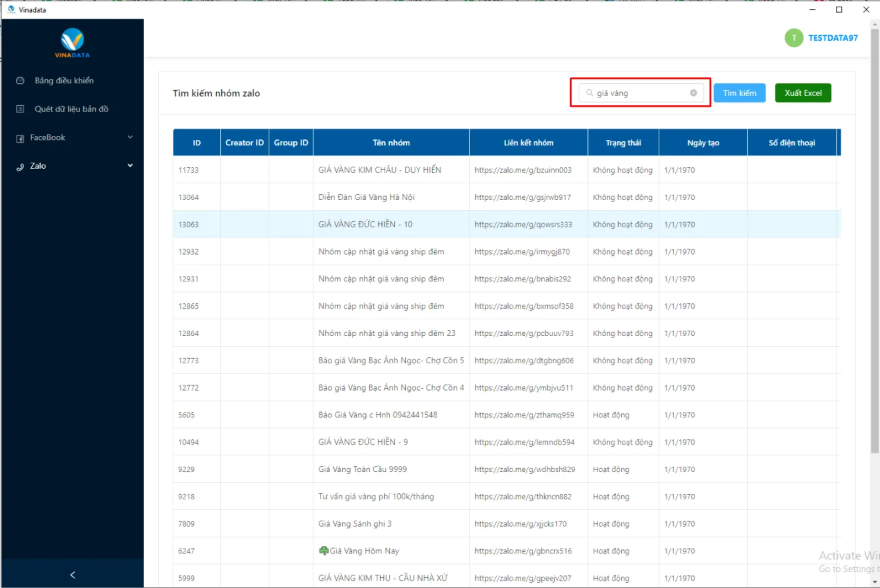The width and height of the screenshot is (880, 588).
Task: Click the magnifier icon in search box
Action: click(590, 93)
